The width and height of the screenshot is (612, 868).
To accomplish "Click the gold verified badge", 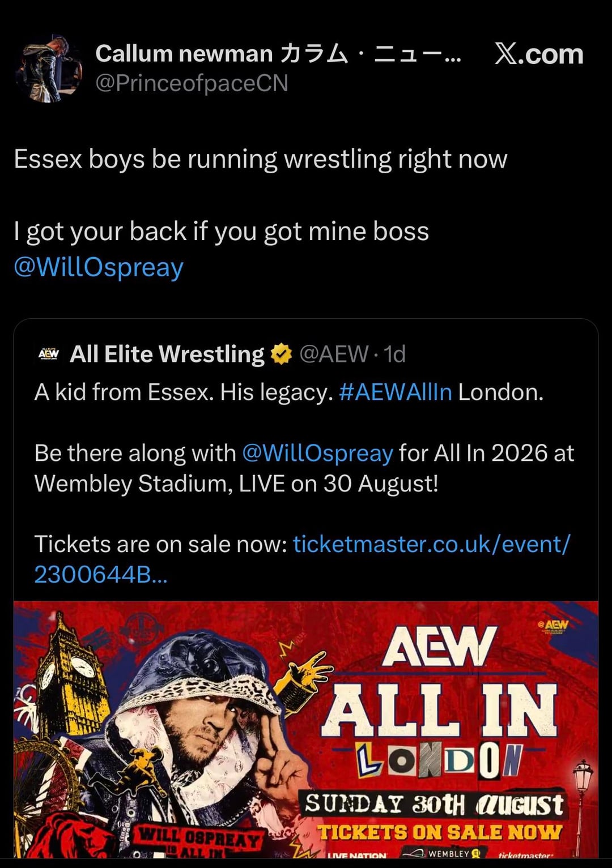I will [281, 355].
